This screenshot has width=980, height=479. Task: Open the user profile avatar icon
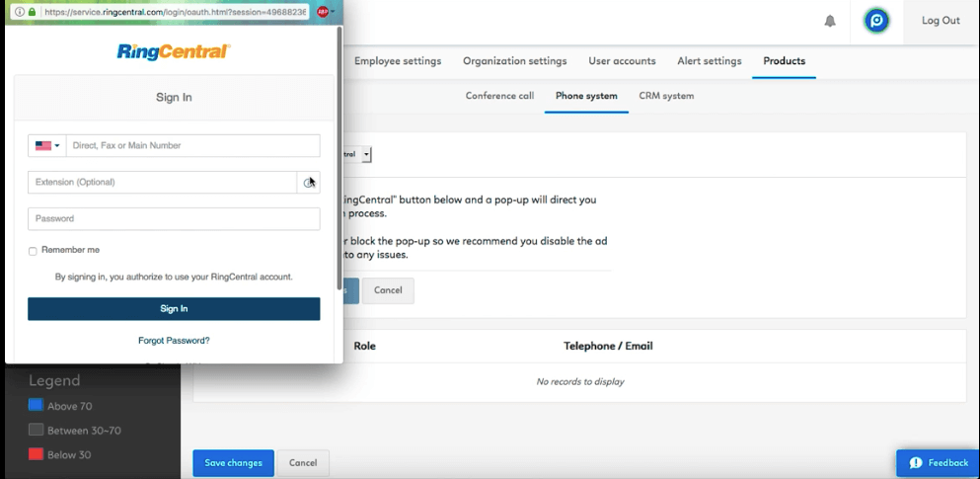click(x=876, y=21)
